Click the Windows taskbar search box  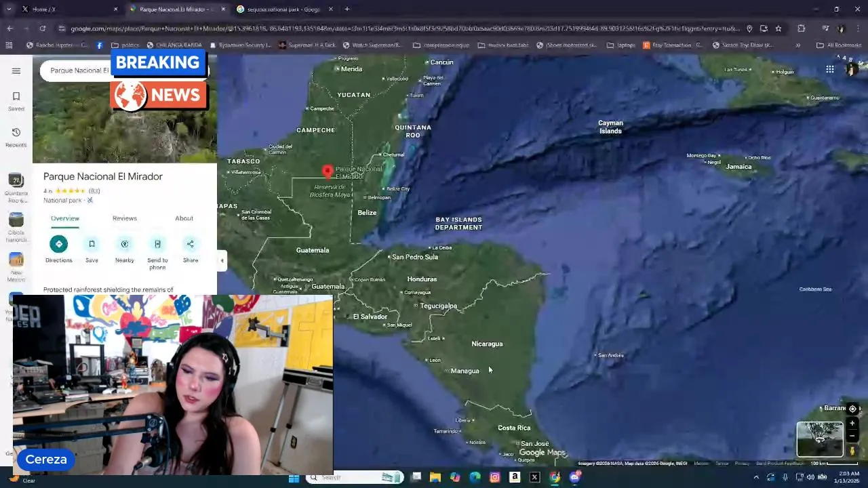click(x=355, y=478)
